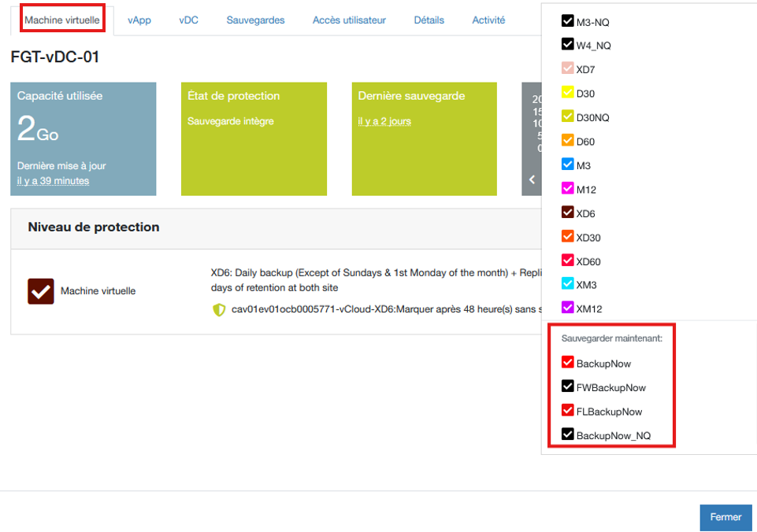Click left chevron arrow on gray chart tile
The image size is (757, 532).
(x=532, y=179)
